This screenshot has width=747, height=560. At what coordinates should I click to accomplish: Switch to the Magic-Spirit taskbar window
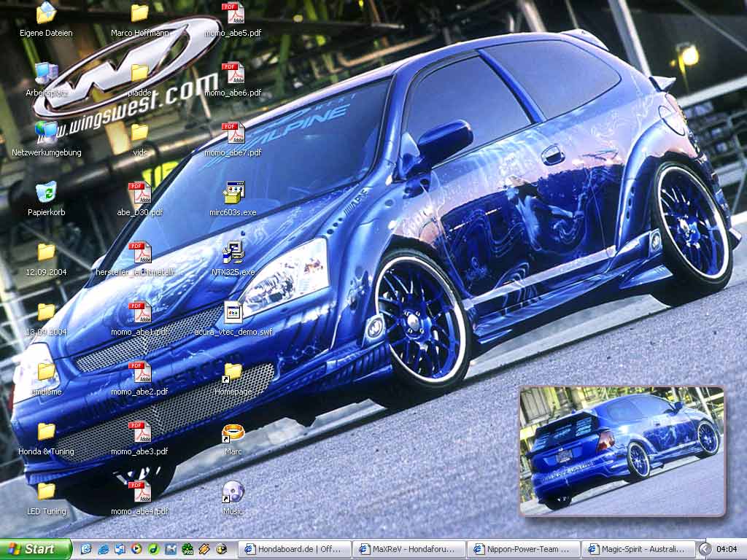tap(638, 549)
